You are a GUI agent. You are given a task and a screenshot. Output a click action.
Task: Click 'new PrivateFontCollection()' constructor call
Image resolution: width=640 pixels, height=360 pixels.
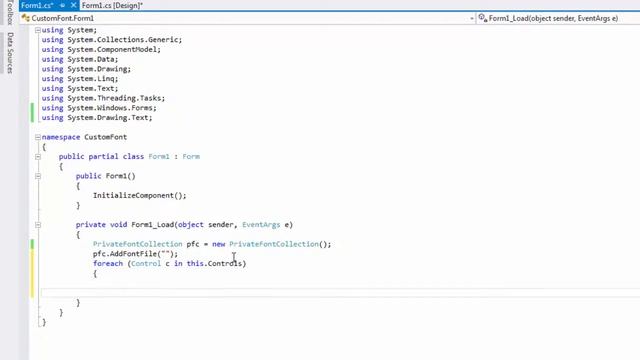point(271,244)
